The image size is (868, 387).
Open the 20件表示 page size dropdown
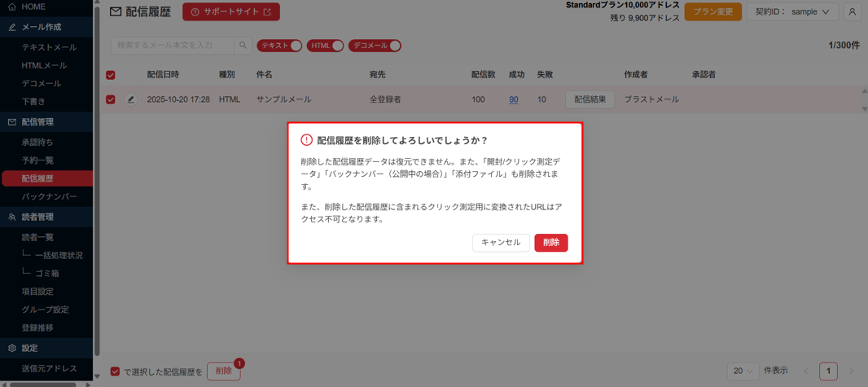coord(743,371)
